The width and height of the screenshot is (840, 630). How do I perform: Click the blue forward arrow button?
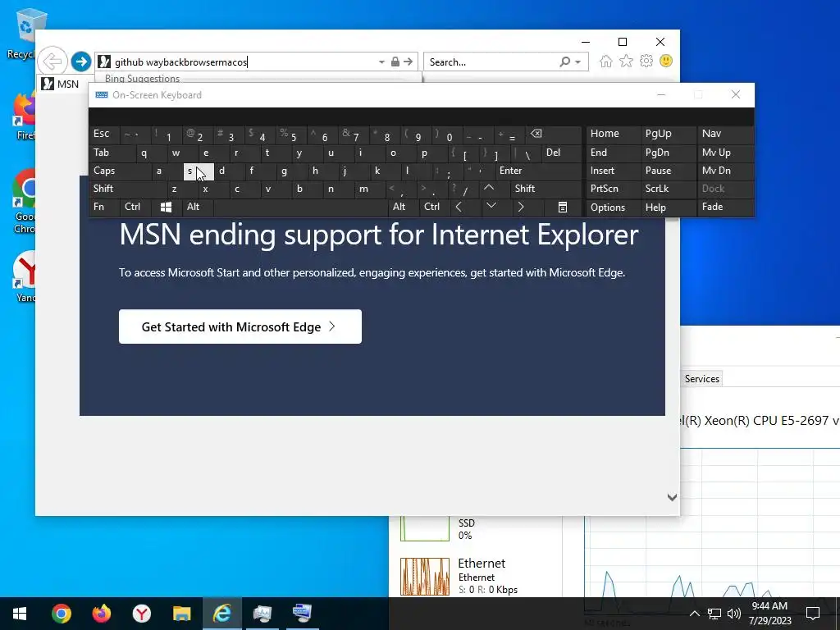[x=81, y=62]
